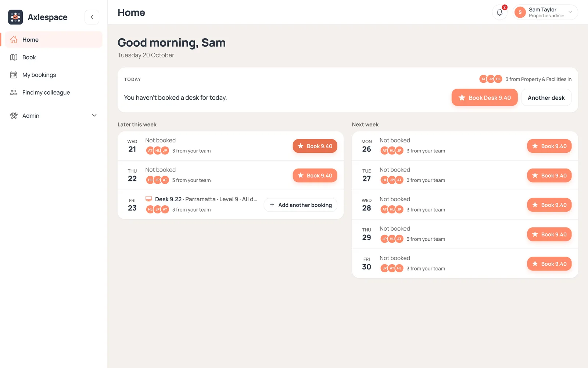Book 9.40 for Friday 30

point(549,264)
